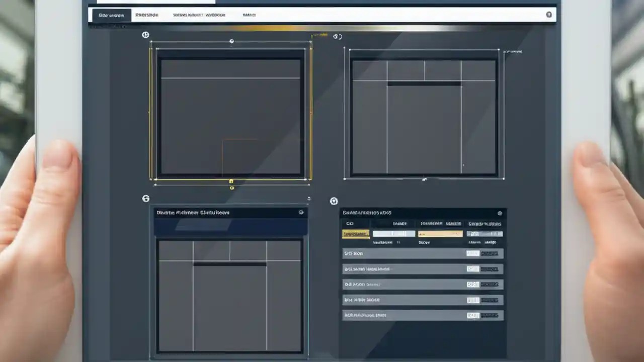
Task: Click the dark button on the third table row
Action: click(491, 284)
